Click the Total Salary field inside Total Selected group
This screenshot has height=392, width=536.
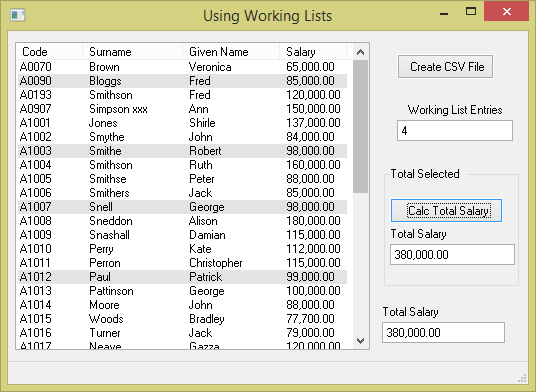tap(452, 254)
